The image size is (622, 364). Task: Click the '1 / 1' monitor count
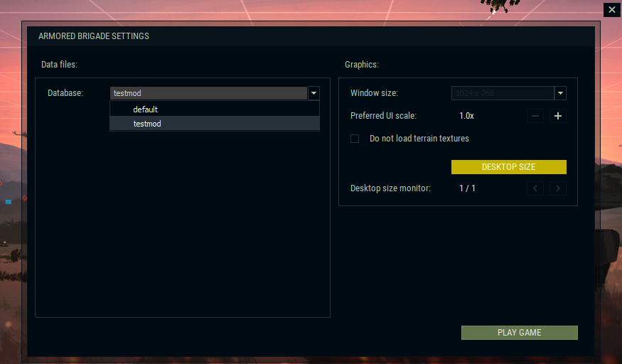[467, 188]
